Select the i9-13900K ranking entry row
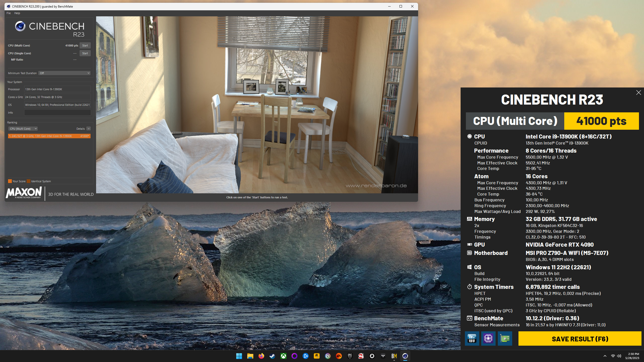This screenshot has width=644, height=362. [49, 136]
